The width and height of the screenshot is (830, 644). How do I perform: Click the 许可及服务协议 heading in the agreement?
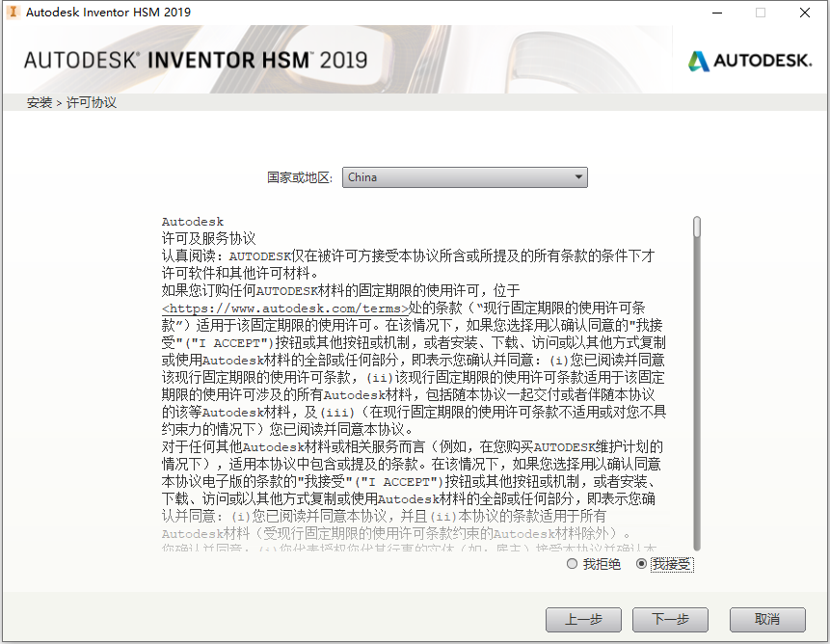[208, 239]
